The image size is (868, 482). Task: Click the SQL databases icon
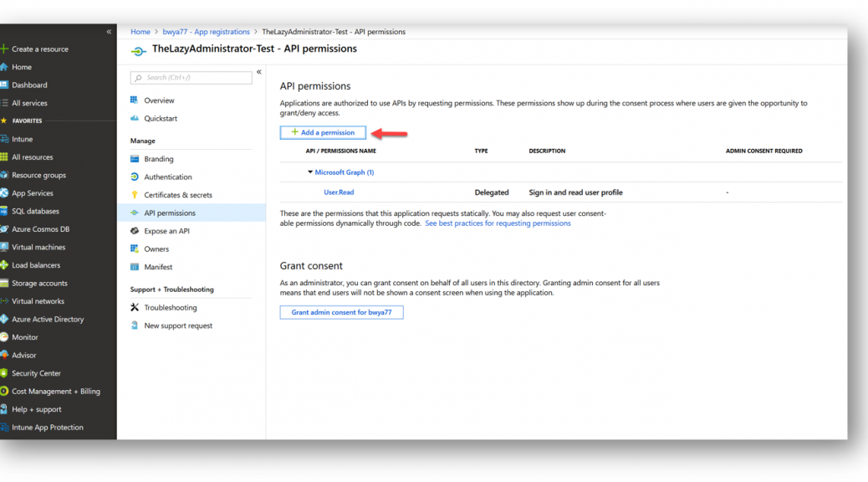4,211
